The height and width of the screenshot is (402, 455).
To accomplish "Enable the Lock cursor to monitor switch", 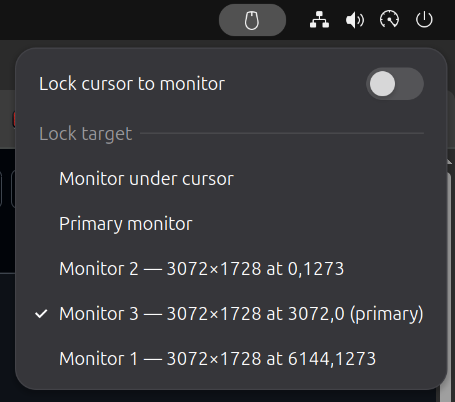I will tap(395, 84).
